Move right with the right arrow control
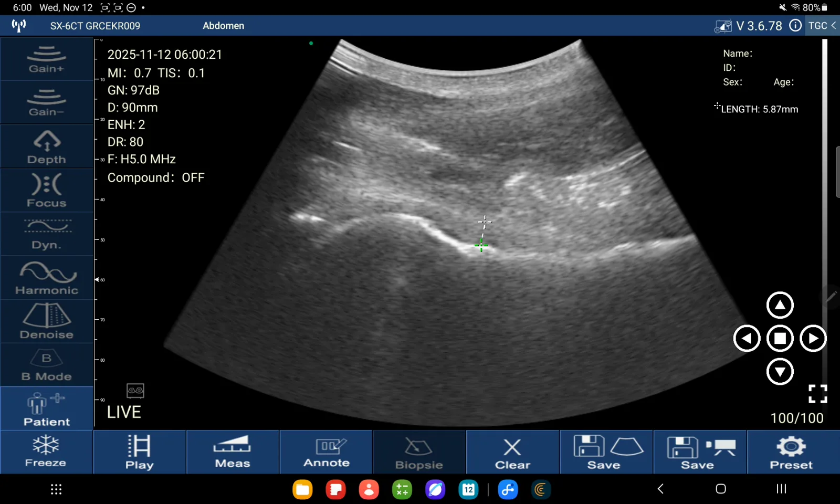 point(813,339)
